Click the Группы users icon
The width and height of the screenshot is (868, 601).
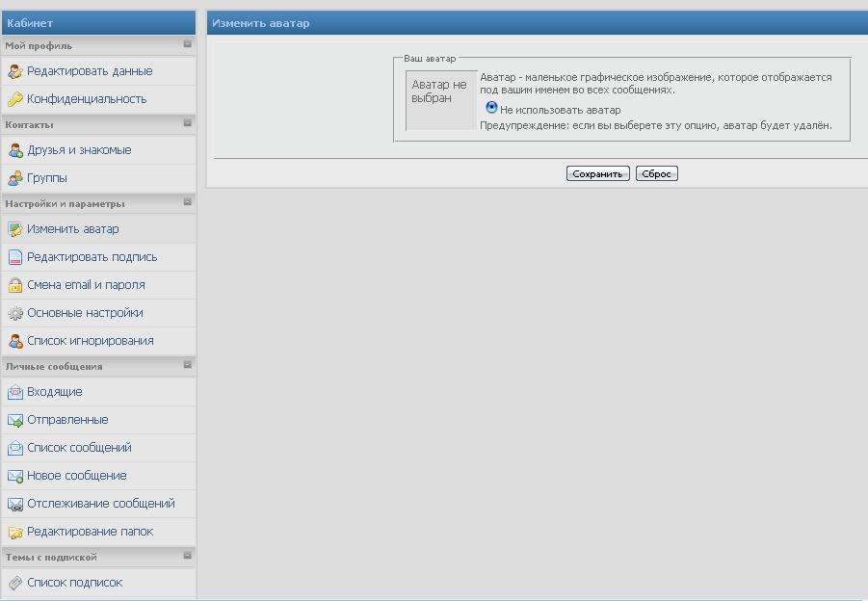pyautogui.click(x=15, y=178)
